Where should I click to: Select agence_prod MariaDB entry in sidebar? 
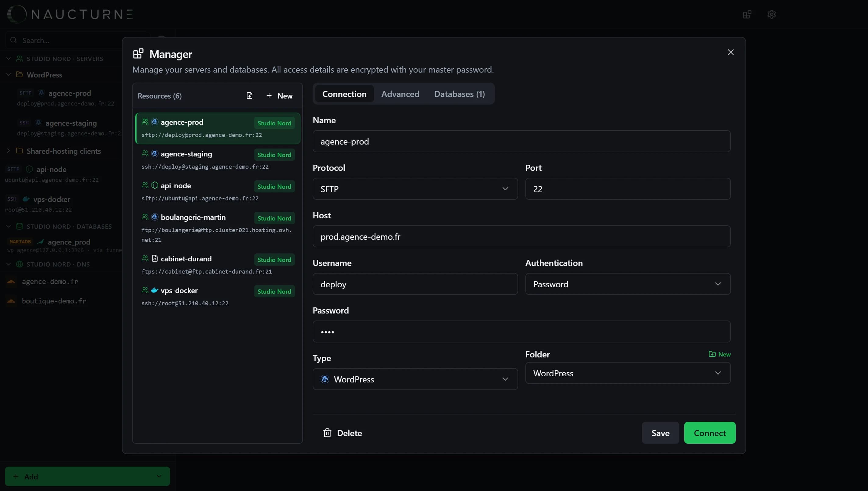point(64,245)
